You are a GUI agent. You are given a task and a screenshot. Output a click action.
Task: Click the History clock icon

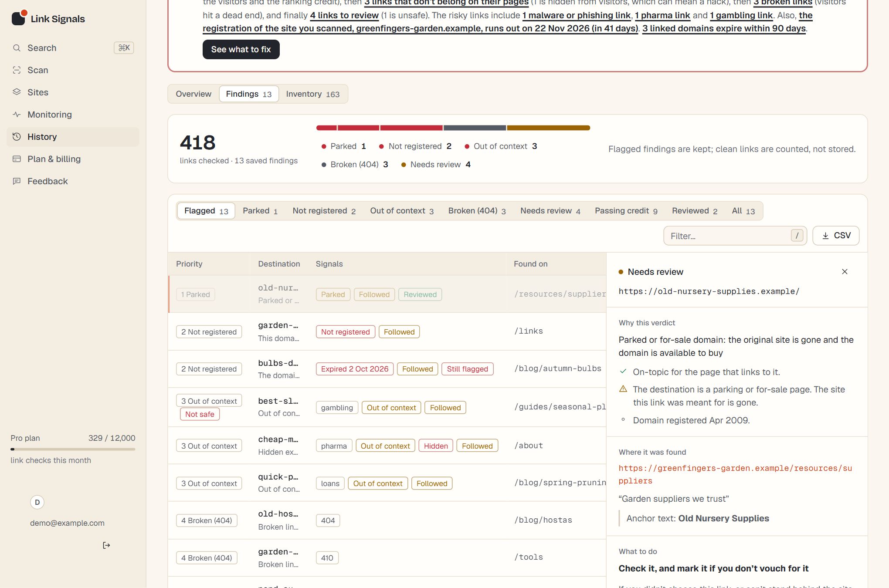click(x=17, y=137)
